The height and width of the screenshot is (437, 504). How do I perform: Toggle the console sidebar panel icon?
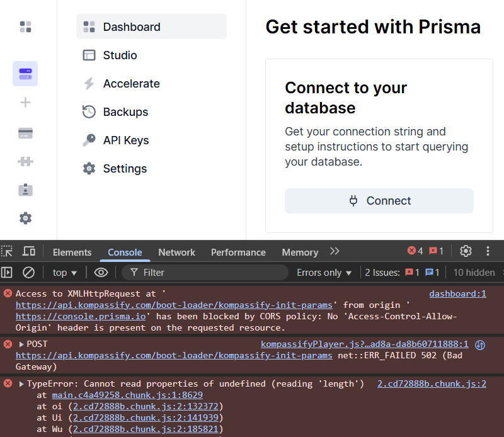(x=7, y=273)
